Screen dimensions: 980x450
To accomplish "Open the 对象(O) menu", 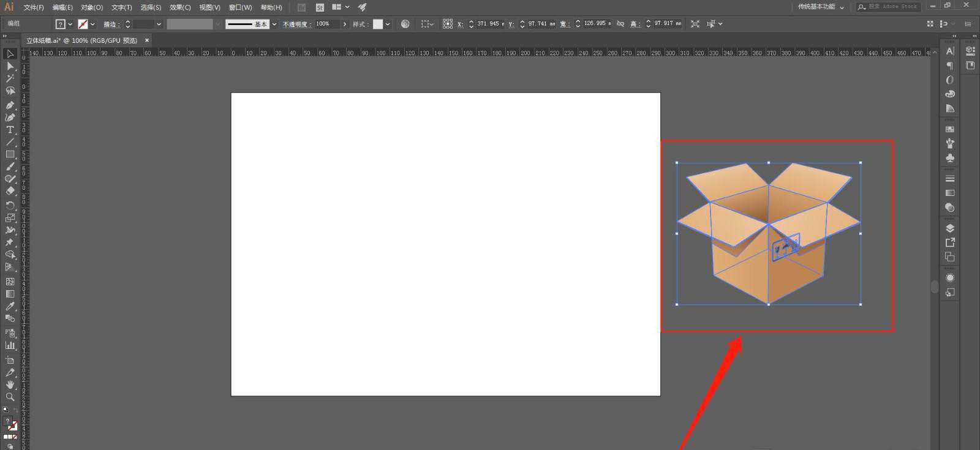I will [92, 7].
